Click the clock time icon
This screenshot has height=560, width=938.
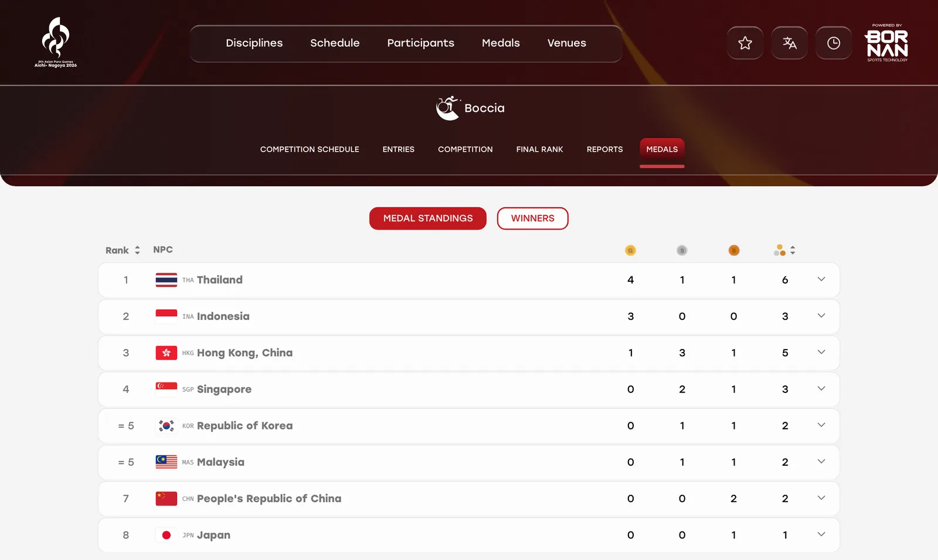833,43
